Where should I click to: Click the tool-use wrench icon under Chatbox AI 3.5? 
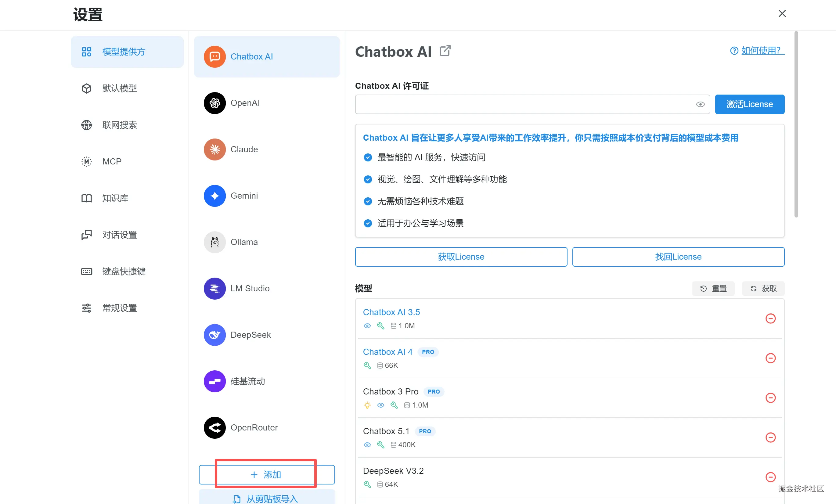point(381,326)
